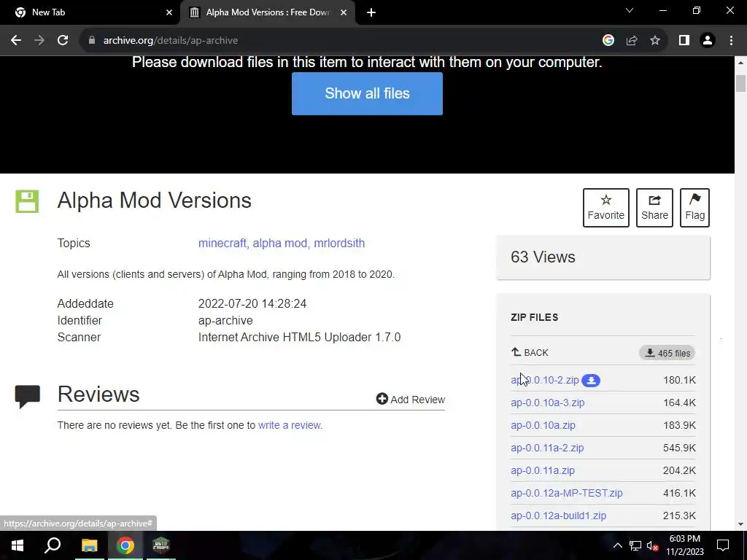Close the Alpha Mod Versions tab
This screenshot has width=747, height=560.
[344, 12]
